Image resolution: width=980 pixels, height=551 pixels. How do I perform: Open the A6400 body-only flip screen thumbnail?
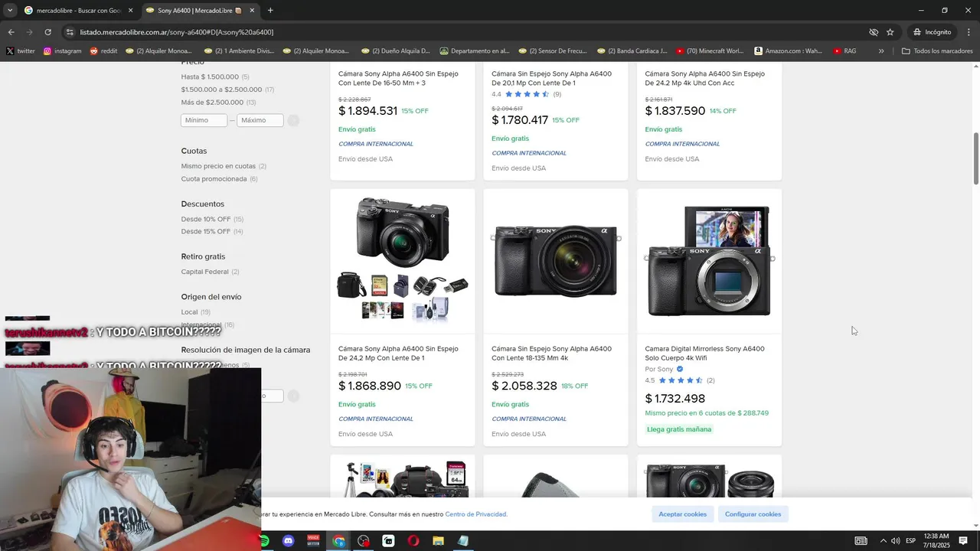[x=709, y=260]
